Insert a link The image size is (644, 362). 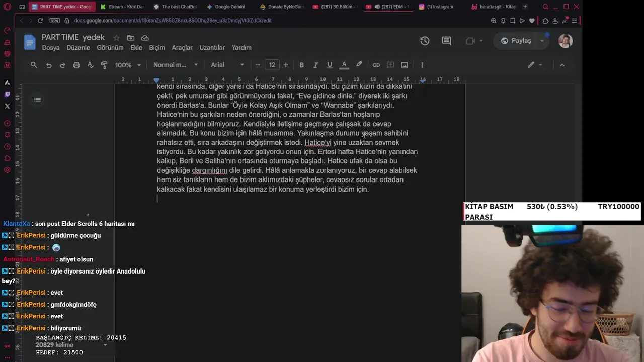376,65
